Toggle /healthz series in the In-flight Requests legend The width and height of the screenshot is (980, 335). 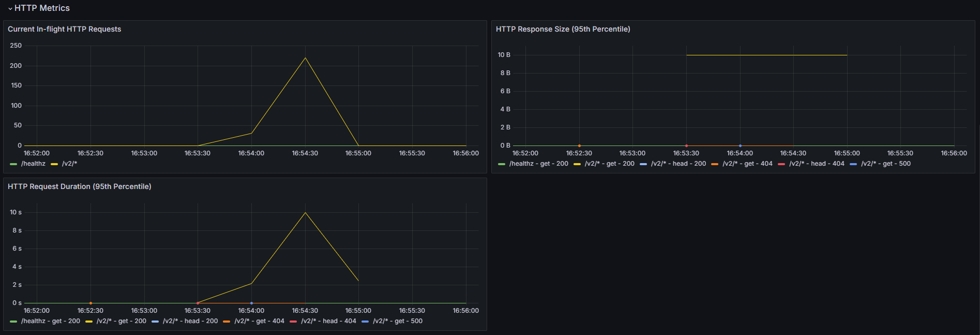tap(33, 164)
